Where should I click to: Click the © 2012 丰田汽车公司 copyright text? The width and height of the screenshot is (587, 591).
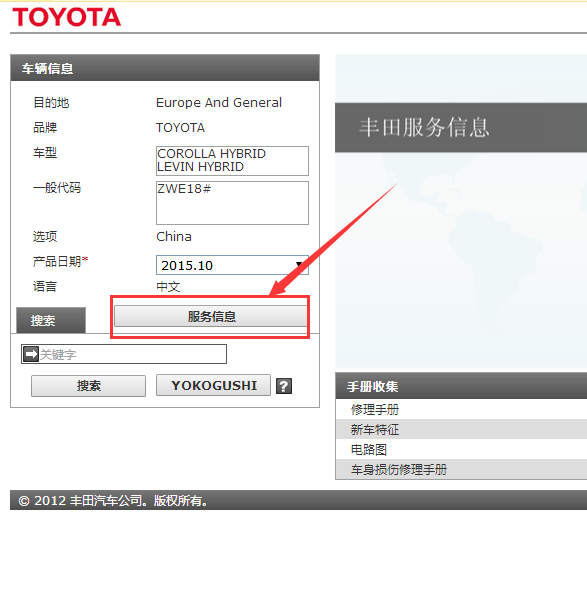pos(113,501)
